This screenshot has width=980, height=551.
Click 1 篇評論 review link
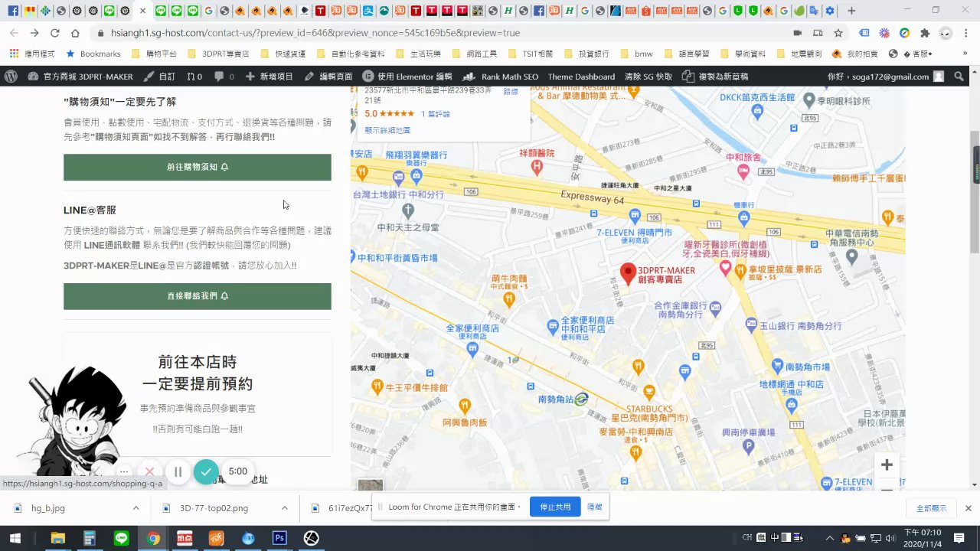tap(436, 113)
